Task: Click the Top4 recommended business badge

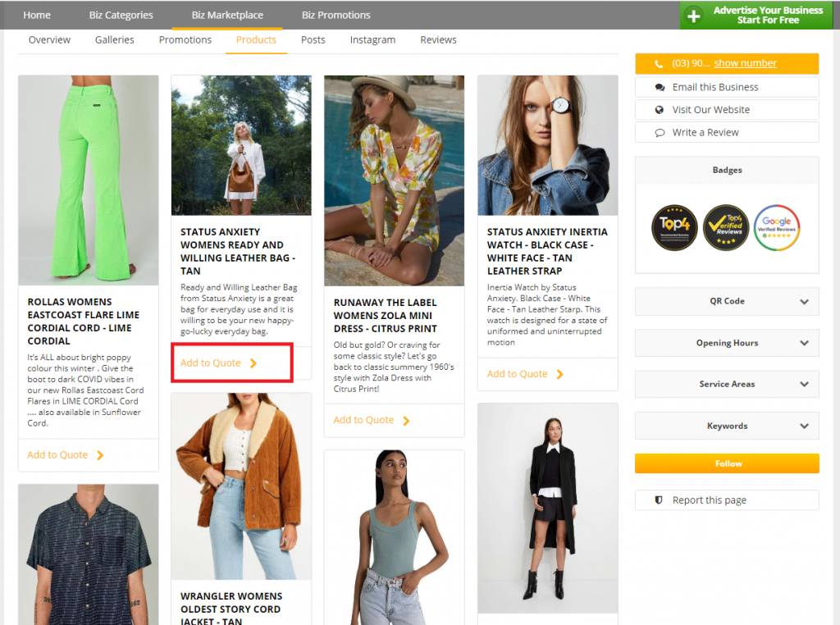Action: coord(674,227)
